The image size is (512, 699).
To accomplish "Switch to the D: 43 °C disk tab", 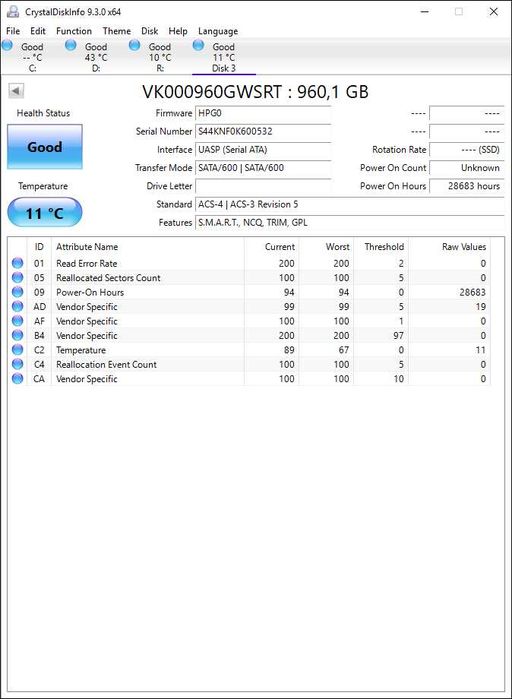I will click(96, 57).
